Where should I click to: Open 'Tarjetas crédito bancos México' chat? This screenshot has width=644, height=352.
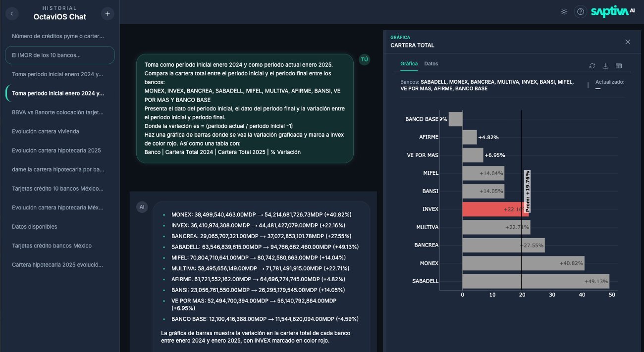point(52,246)
